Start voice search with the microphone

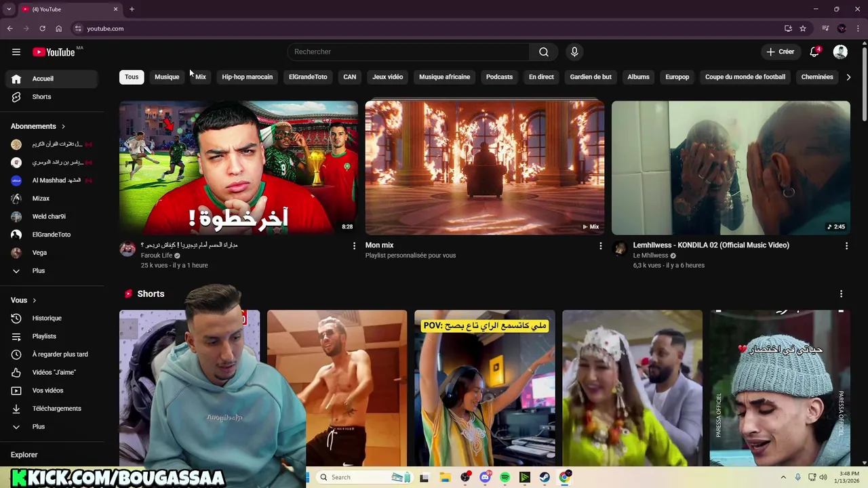[574, 52]
